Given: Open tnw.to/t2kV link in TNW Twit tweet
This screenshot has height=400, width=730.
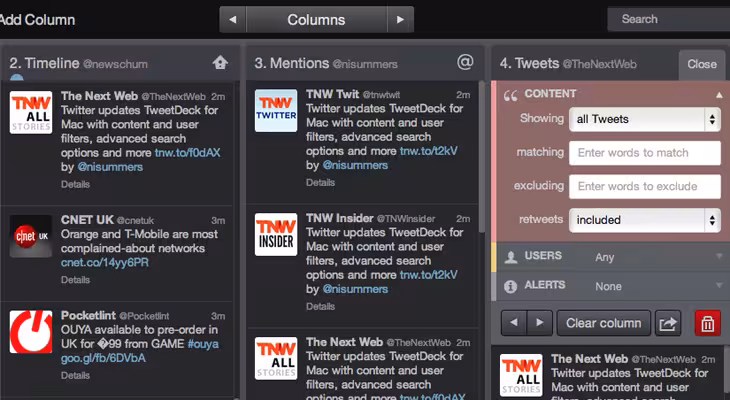Looking at the screenshot, I should 429,151.
